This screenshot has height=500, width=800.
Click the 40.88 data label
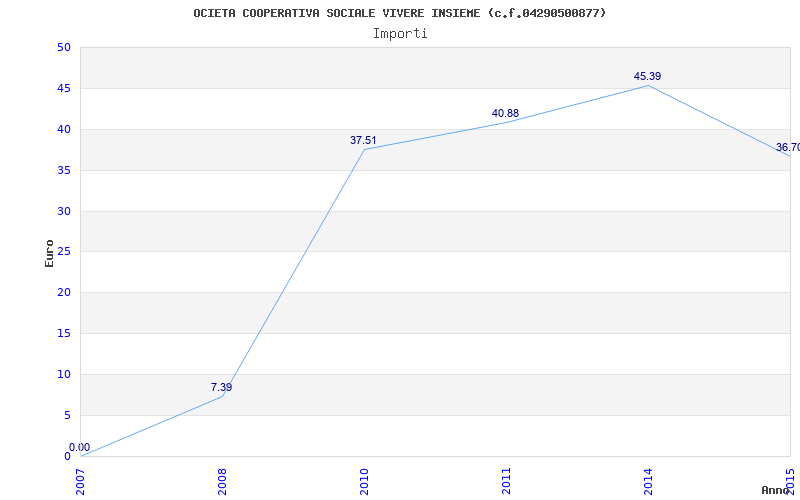tap(505, 113)
